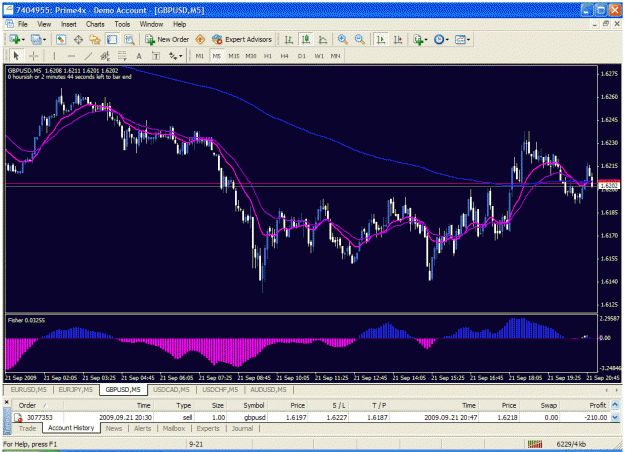Draw a vertical line tool
The image size is (625, 452).
54,56
